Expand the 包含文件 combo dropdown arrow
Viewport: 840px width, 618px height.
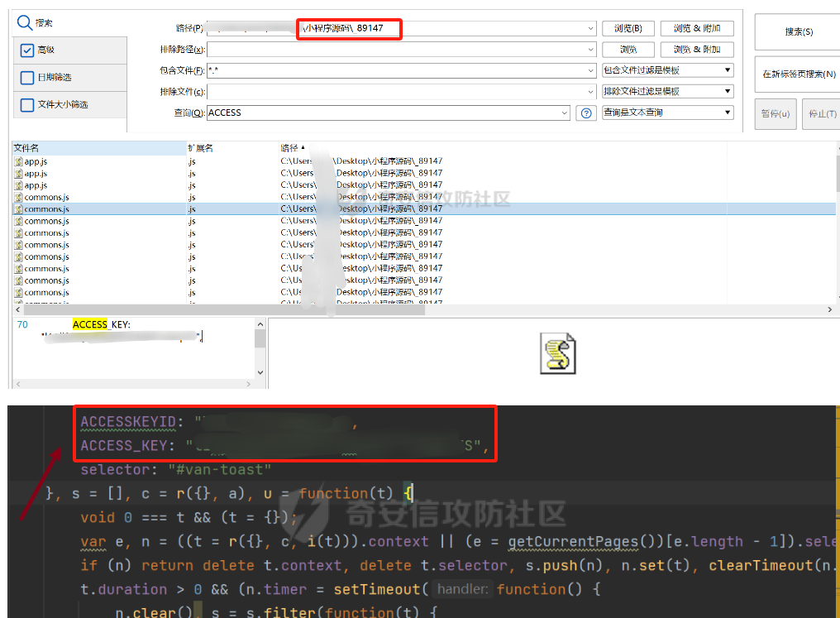(x=590, y=70)
